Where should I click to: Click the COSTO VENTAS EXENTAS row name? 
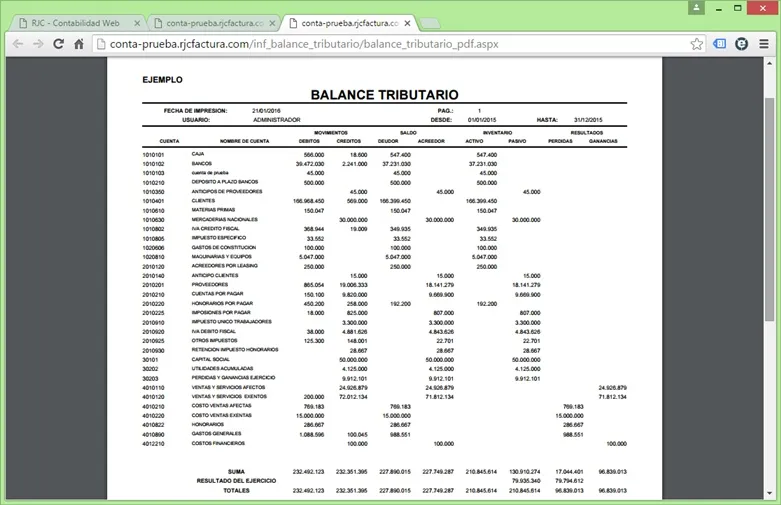tap(222, 415)
